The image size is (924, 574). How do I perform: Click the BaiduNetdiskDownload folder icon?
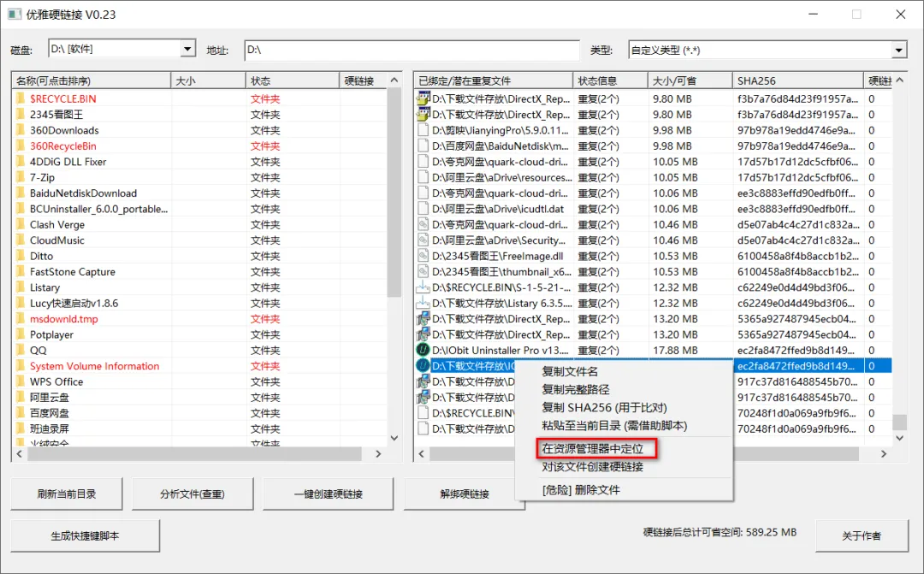[20, 192]
